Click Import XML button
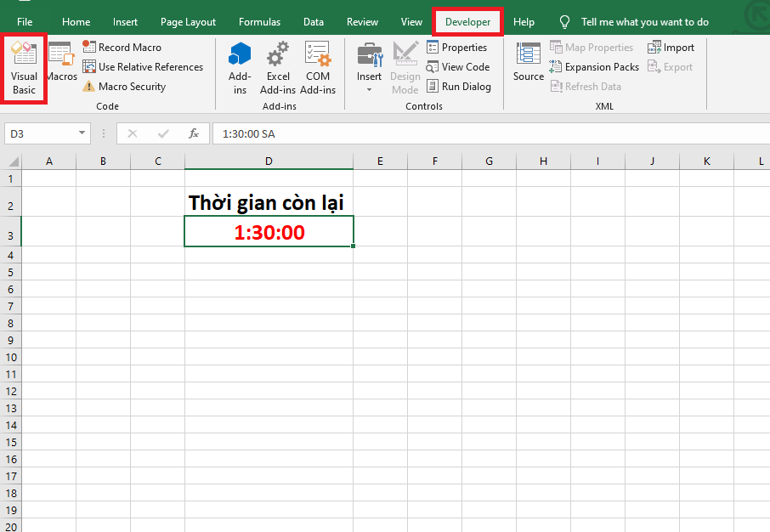 click(x=671, y=48)
